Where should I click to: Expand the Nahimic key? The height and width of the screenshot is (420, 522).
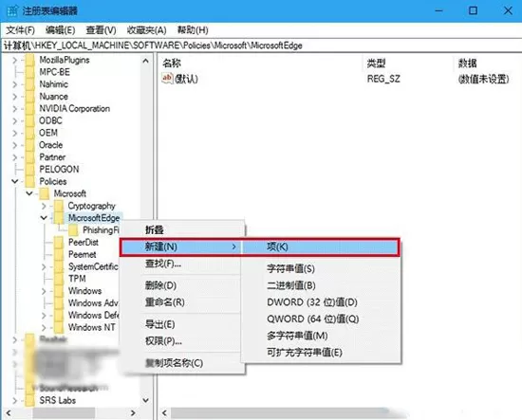pos(14,84)
